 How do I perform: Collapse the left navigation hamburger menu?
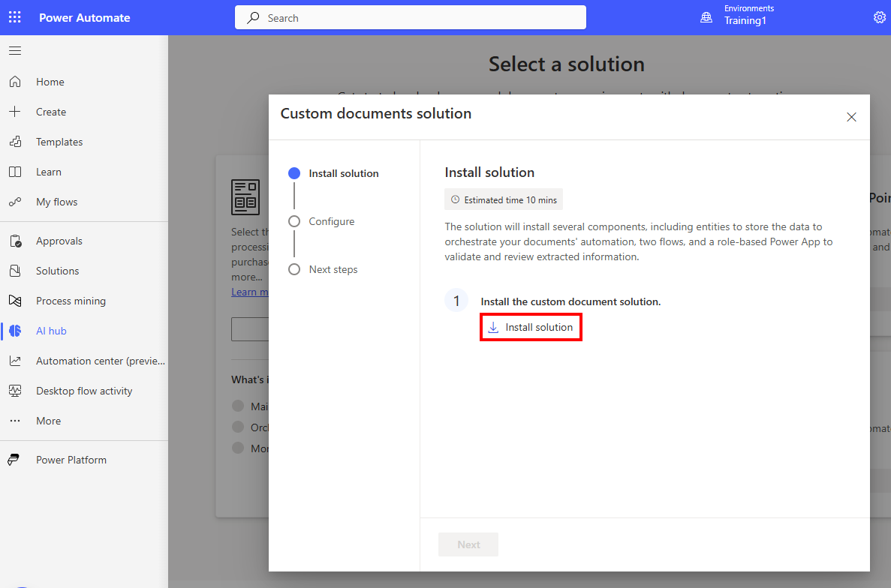pos(15,51)
